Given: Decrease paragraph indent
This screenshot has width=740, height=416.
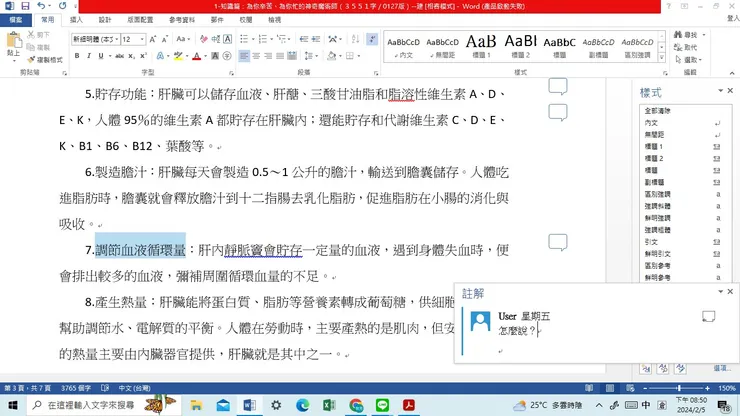Looking at the screenshot, I should 303,39.
